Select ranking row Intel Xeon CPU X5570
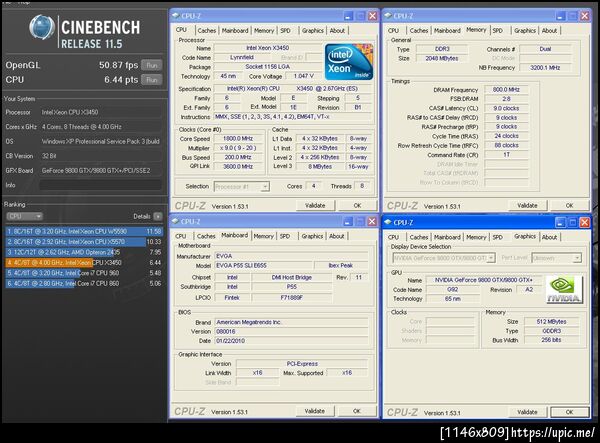Screen dimensions: 600x443 tap(84, 242)
